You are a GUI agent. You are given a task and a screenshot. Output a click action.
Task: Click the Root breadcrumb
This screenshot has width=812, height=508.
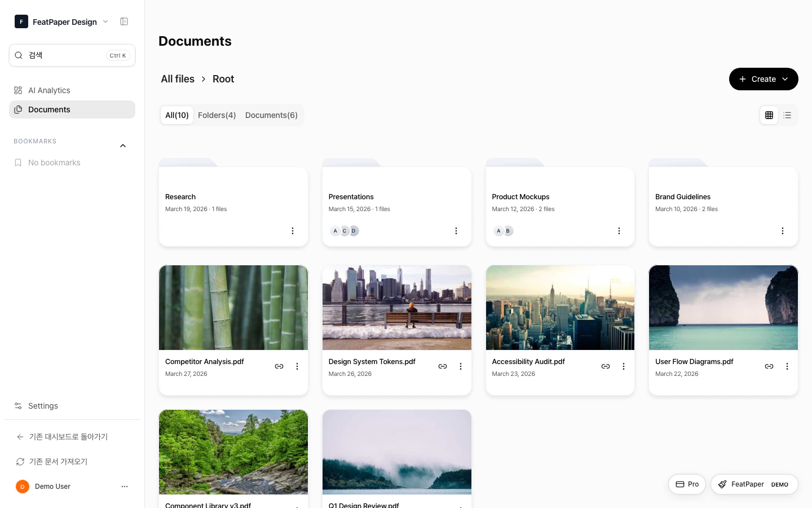click(223, 79)
